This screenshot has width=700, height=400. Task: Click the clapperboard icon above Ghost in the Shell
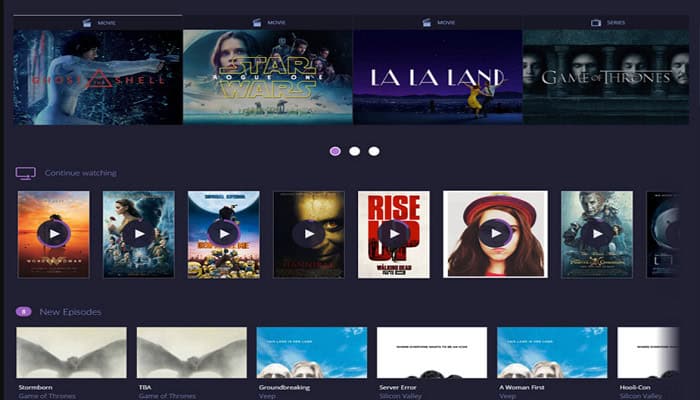tap(87, 23)
